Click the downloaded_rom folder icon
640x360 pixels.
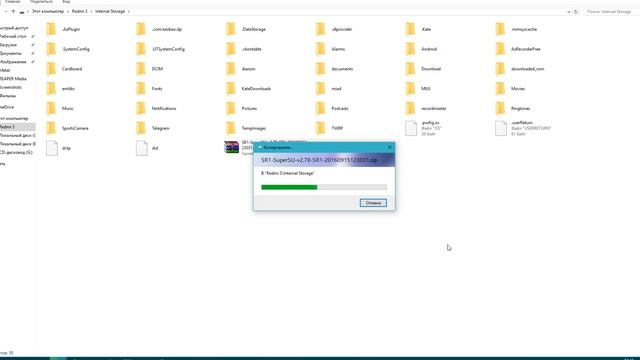pyautogui.click(x=500, y=69)
